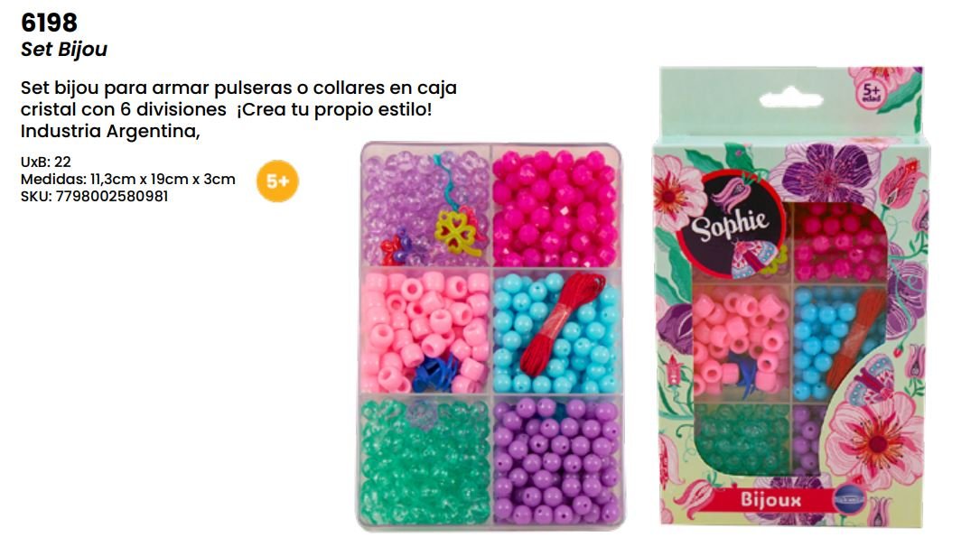
Task: Select the light blue beads compartment
Action: click(556, 332)
